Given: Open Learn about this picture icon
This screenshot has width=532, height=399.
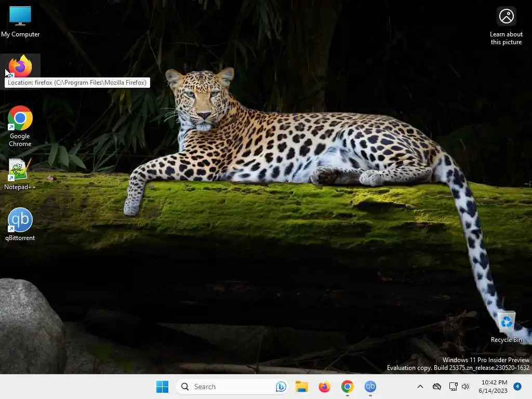Looking at the screenshot, I should [x=506, y=26].
